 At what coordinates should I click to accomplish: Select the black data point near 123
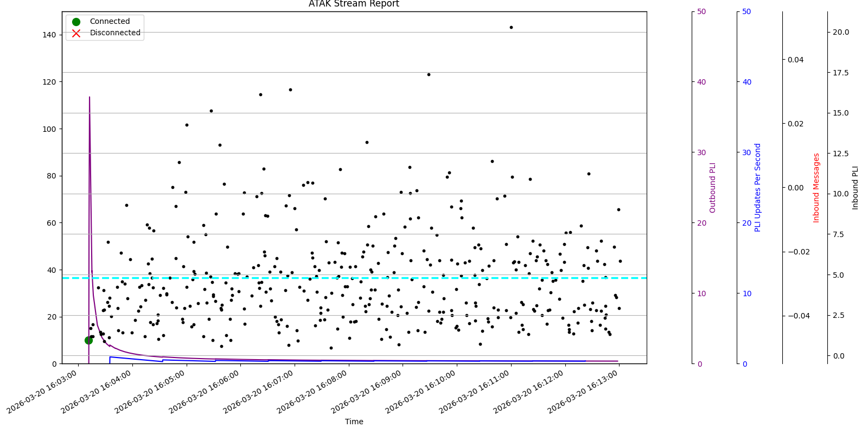pyautogui.click(x=429, y=74)
